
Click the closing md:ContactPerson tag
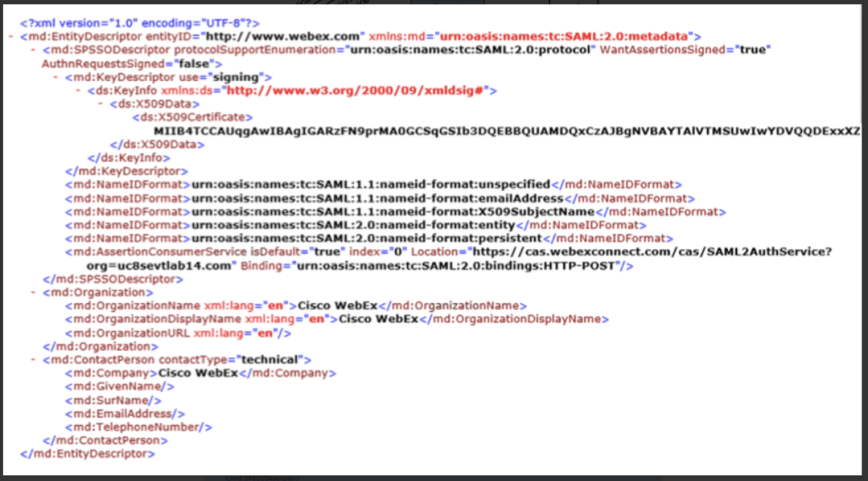tap(105, 441)
